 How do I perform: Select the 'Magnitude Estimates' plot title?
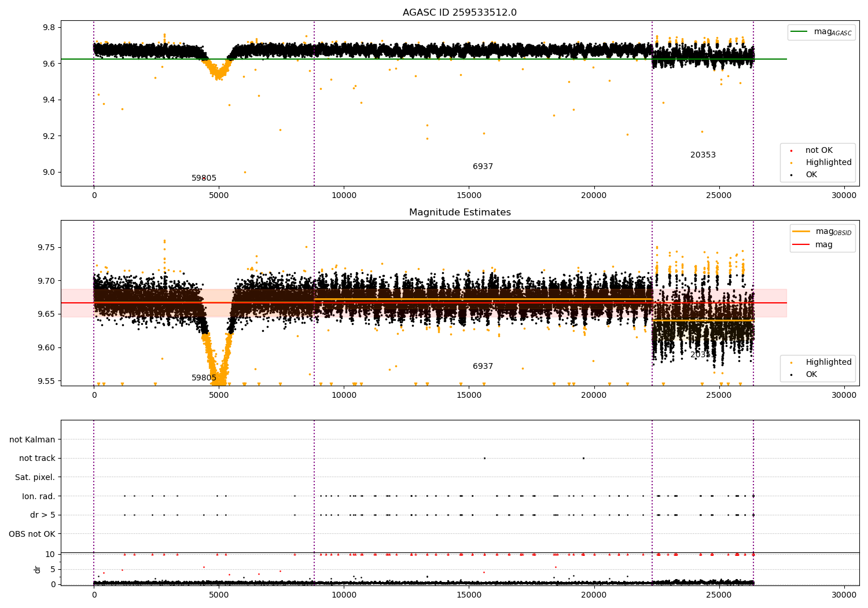pyautogui.click(x=459, y=213)
